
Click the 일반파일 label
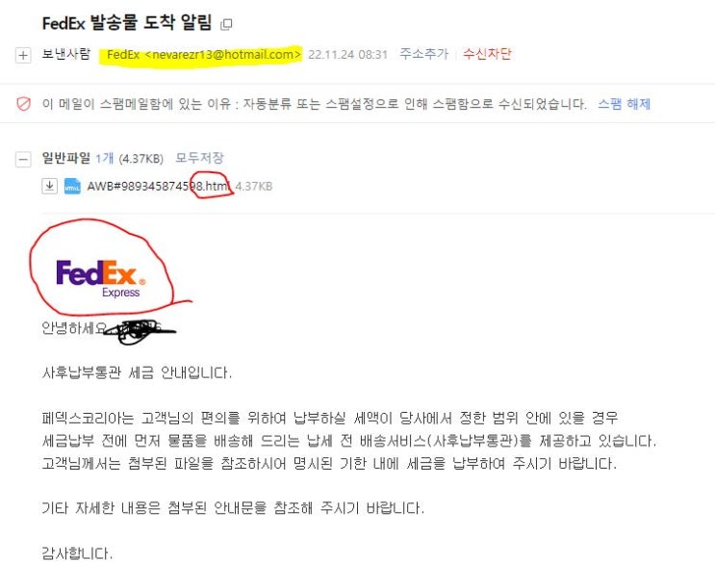[x=66, y=158]
